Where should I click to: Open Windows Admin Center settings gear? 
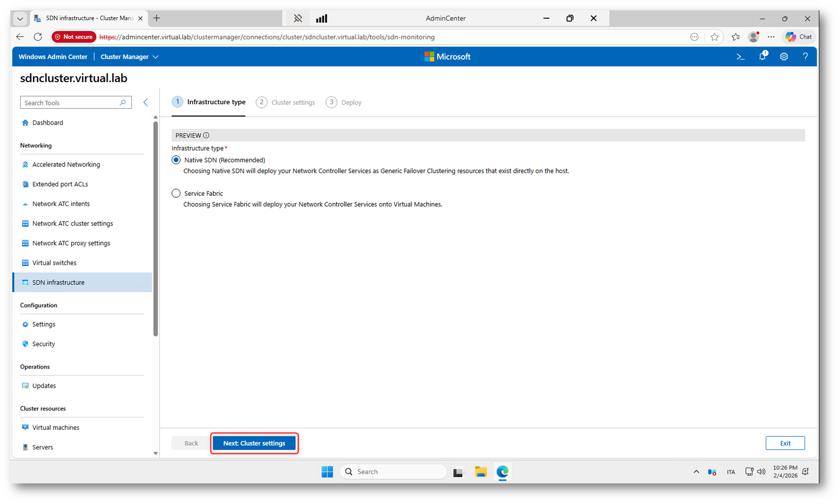pyautogui.click(x=784, y=57)
